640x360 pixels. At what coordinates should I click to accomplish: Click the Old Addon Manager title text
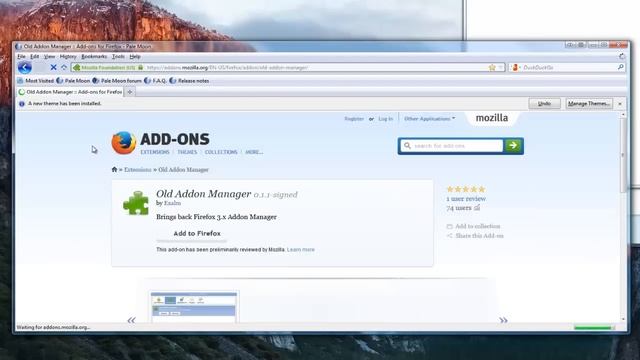click(x=203, y=194)
